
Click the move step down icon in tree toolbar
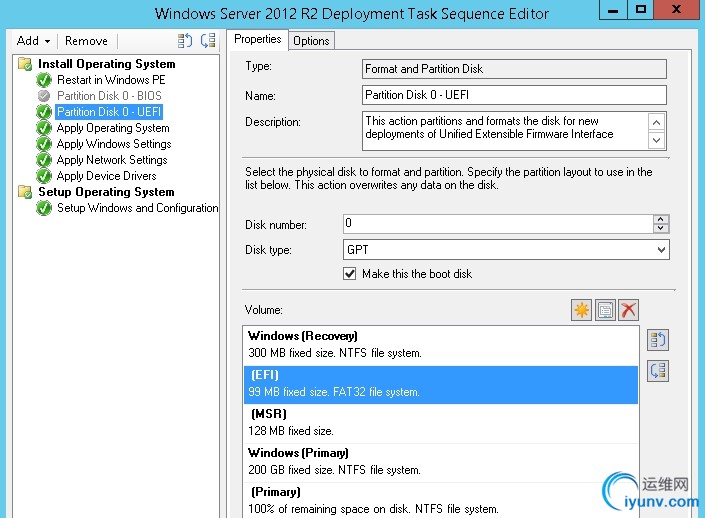[208, 40]
